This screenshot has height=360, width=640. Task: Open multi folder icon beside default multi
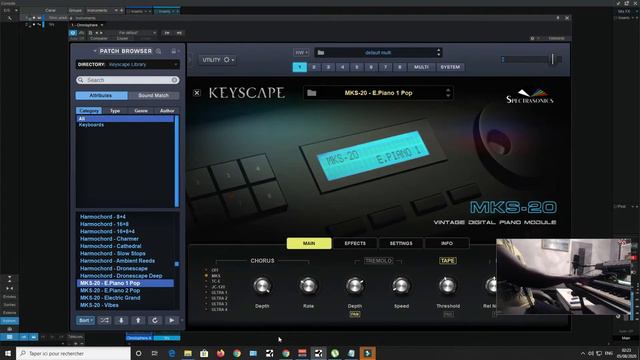(321, 52)
